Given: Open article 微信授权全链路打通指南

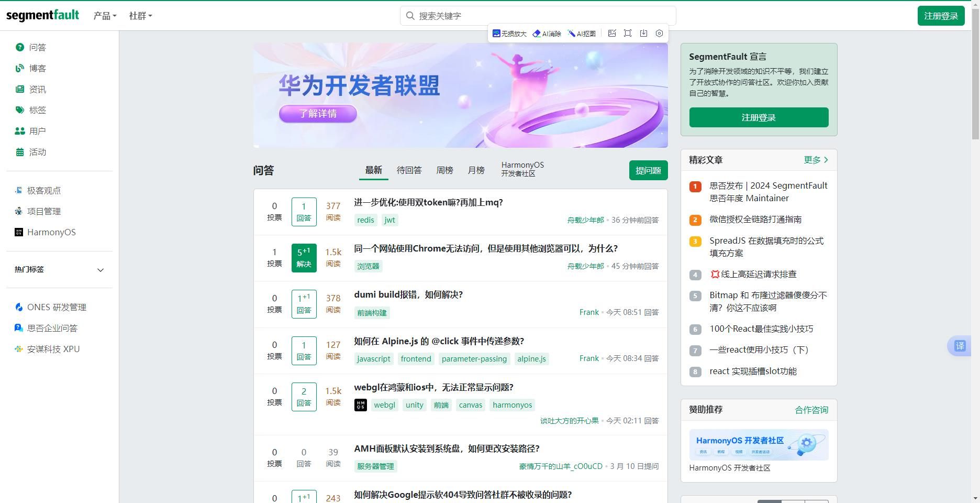Looking at the screenshot, I should [755, 219].
